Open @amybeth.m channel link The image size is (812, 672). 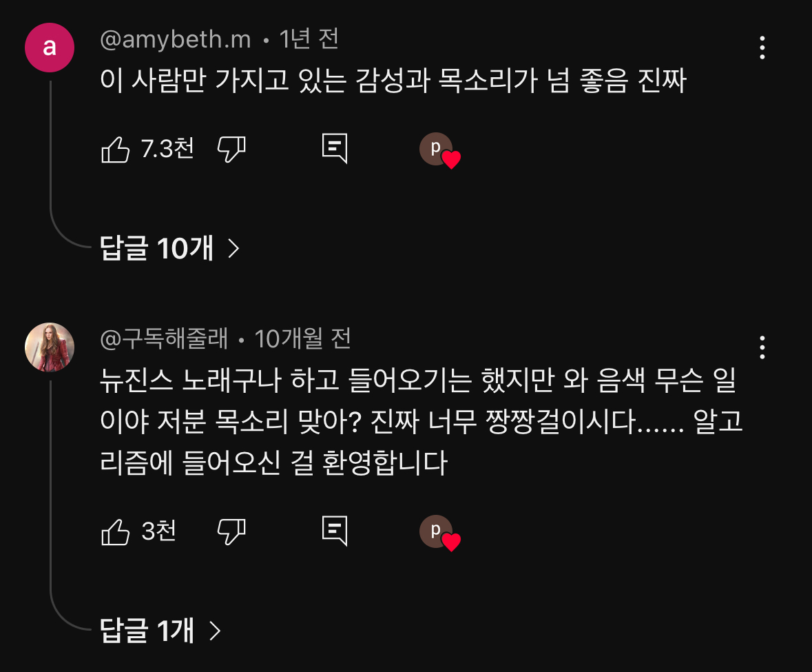pos(175,39)
